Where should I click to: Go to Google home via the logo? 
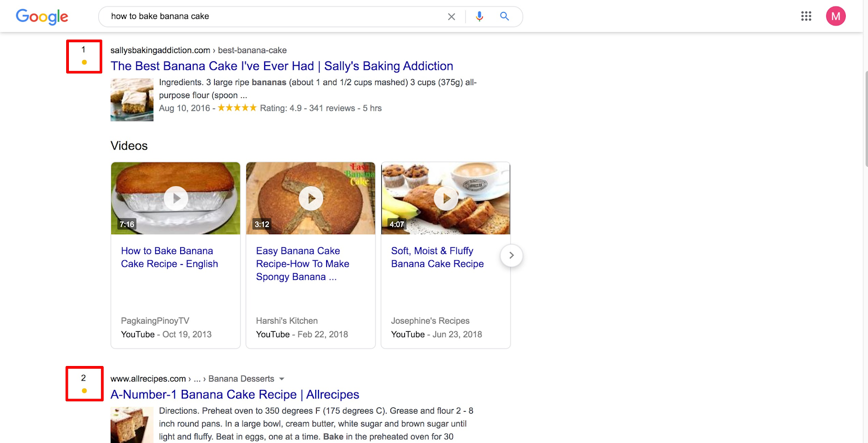click(42, 17)
